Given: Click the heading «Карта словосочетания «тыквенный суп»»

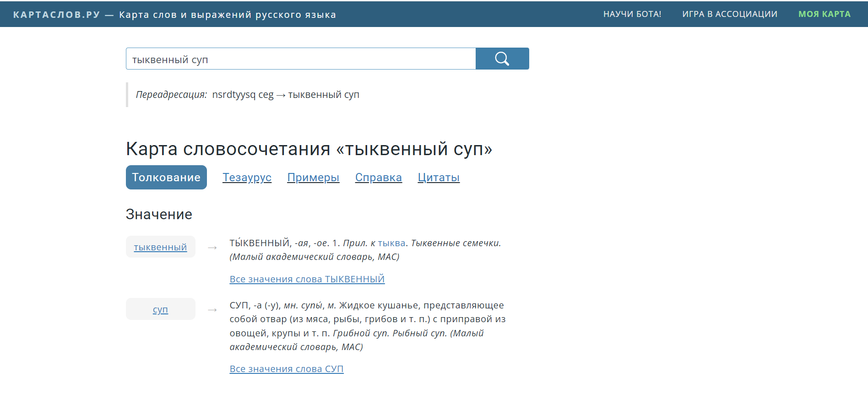Looking at the screenshot, I should coord(309,149).
